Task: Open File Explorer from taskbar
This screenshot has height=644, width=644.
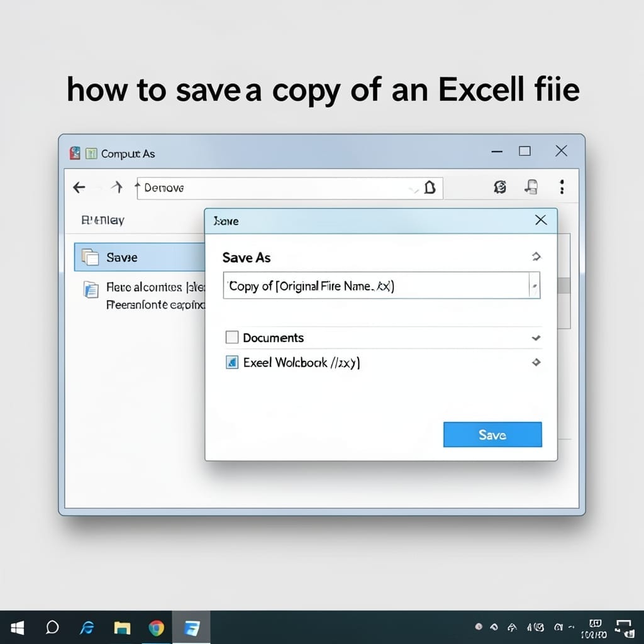Action: 122,628
